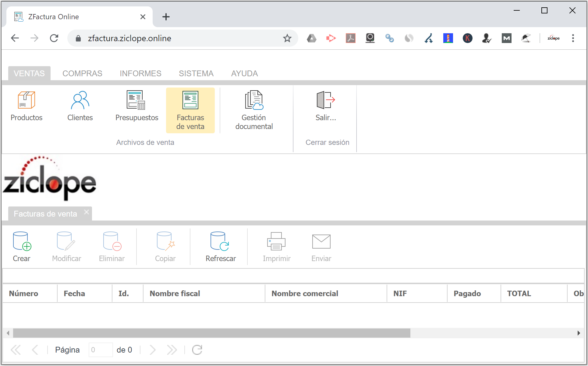Switch to the INFORMES tab
Viewport: 588px width, 366px height.
(140, 74)
